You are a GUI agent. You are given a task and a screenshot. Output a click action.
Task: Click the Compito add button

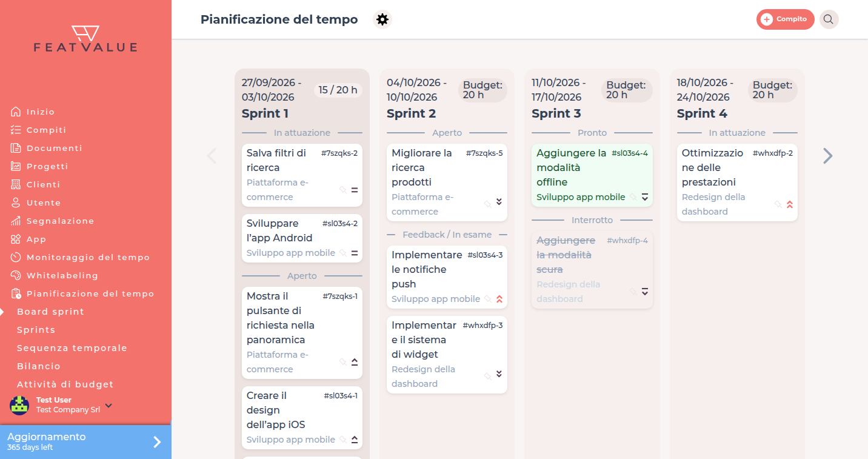(785, 19)
